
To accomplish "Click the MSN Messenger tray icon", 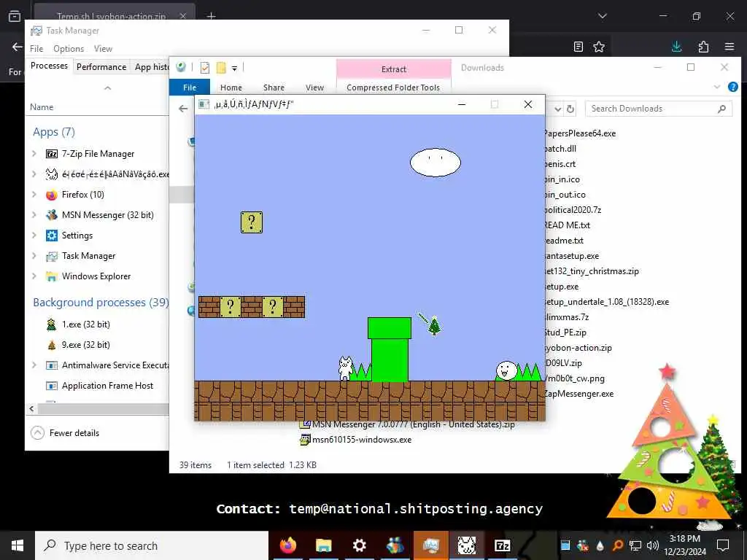I will tap(582, 545).
